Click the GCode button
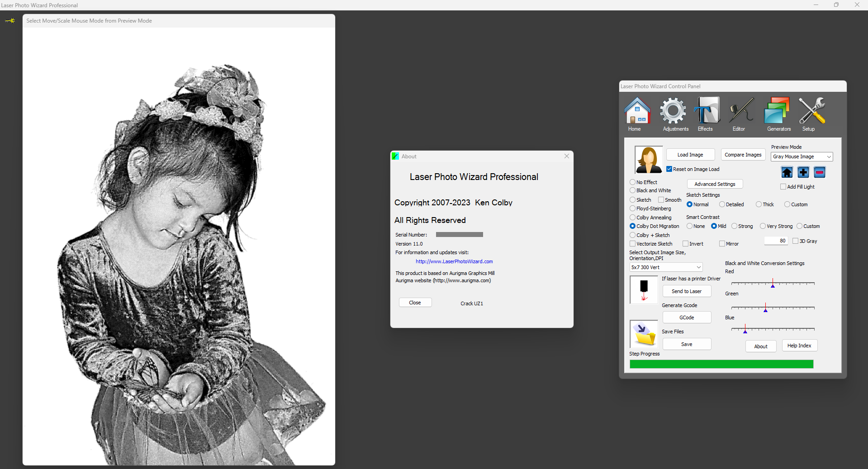Image resolution: width=868 pixels, height=469 pixels. click(x=687, y=317)
